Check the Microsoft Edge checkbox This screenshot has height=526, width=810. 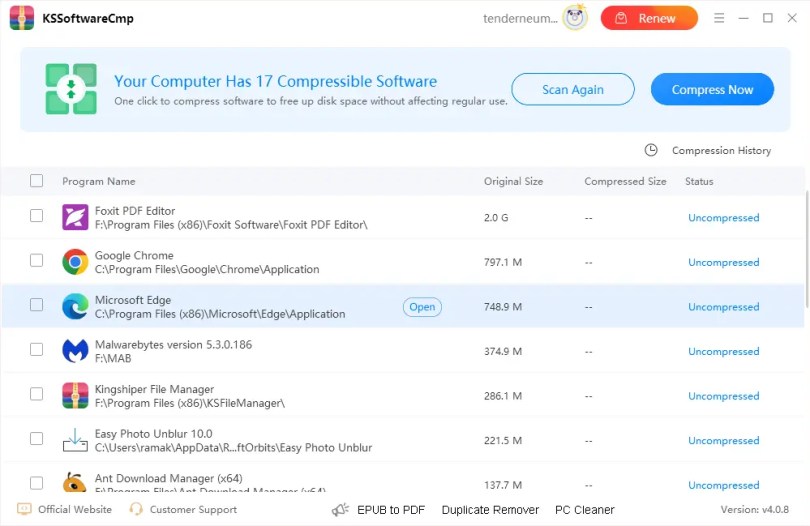pos(36,305)
